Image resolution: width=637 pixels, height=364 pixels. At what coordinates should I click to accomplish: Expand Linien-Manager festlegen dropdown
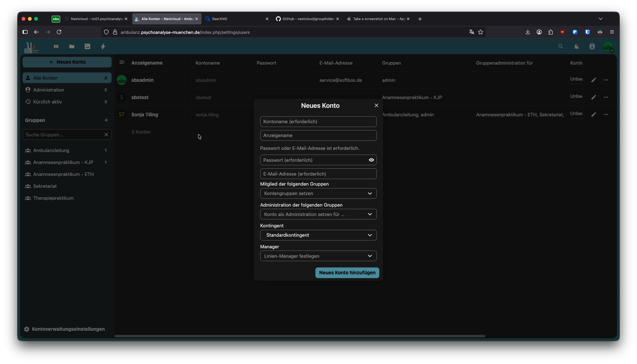coord(318,256)
